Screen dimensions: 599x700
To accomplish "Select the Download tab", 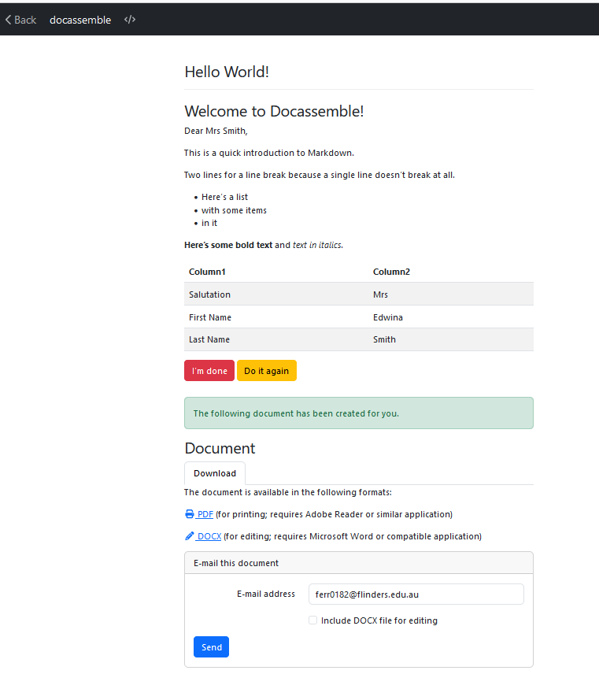I will [214, 473].
